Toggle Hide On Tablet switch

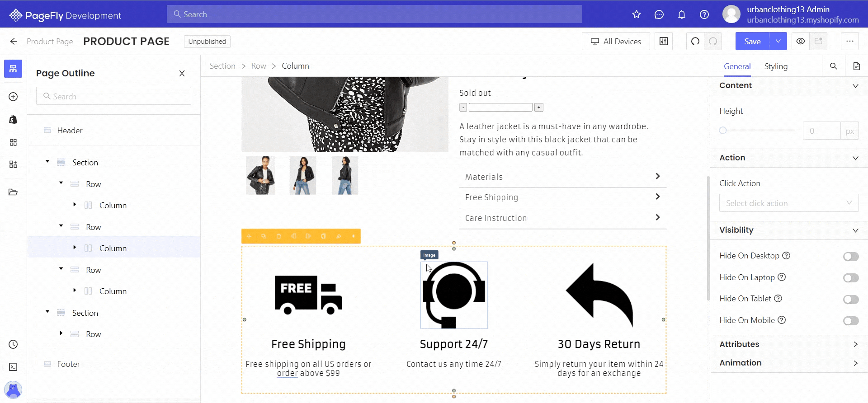pyautogui.click(x=851, y=299)
